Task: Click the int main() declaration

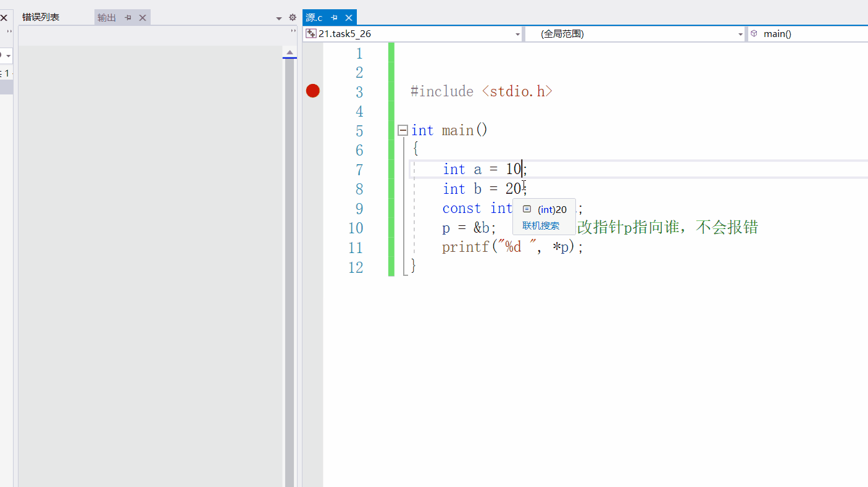Action: (x=449, y=130)
